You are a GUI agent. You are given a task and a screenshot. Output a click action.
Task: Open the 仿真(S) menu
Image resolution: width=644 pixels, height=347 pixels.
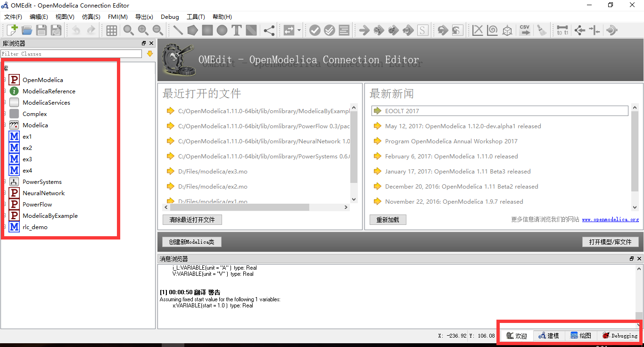91,17
